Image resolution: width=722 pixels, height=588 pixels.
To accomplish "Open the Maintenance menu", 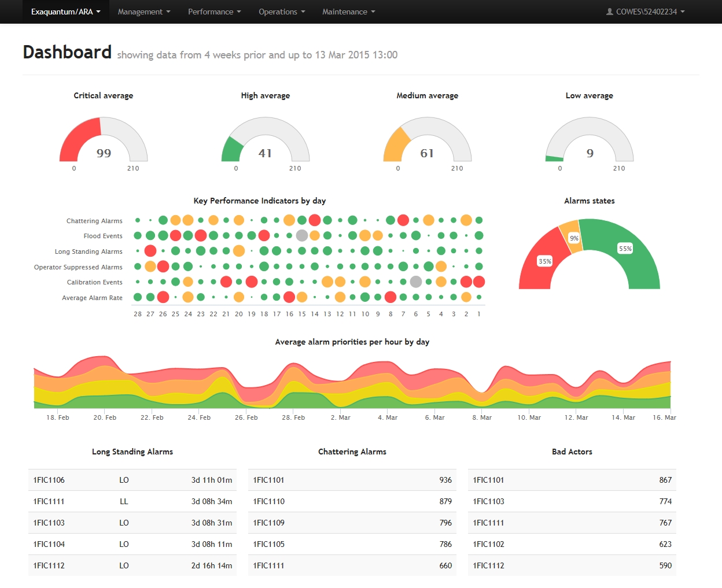I will point(348,12).
